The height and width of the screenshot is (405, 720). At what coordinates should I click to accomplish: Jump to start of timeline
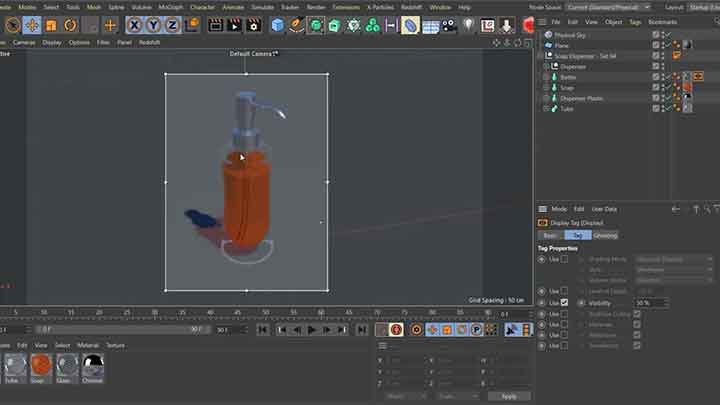263,330
